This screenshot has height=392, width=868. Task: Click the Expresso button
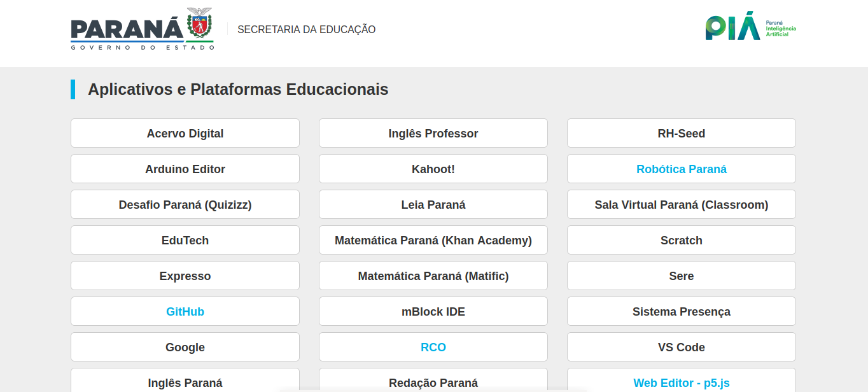[x=185, y=276]
